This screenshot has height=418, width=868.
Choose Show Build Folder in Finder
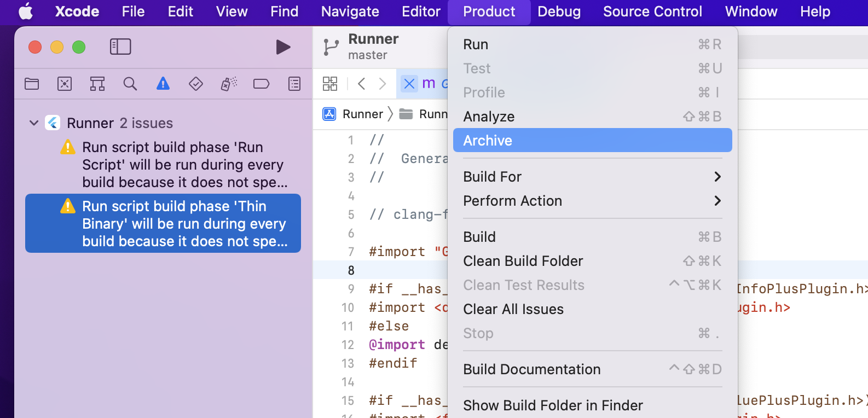click(x=593, y=405)
